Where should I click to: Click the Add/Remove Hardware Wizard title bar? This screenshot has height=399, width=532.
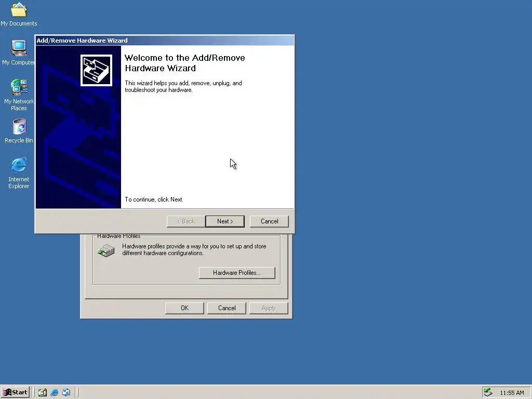pos(165,41)
